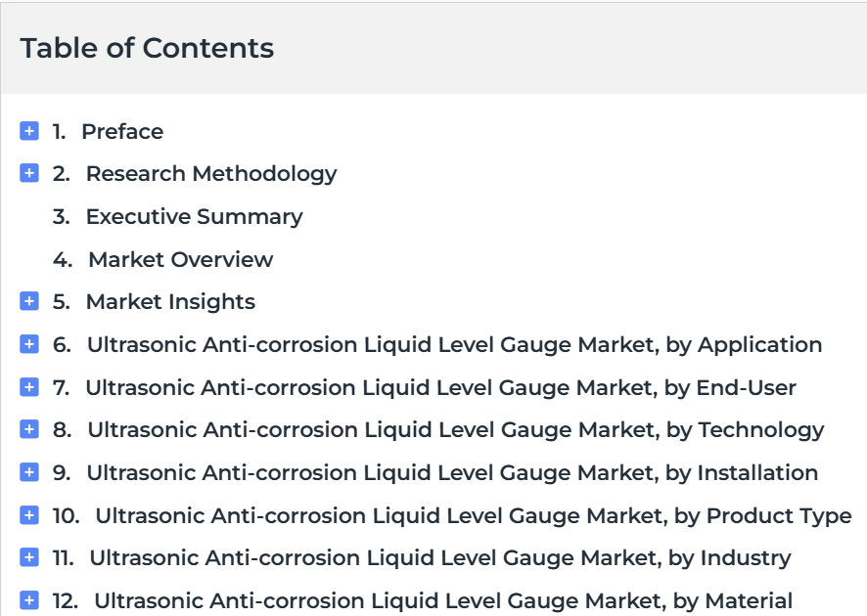Expand Market Insights with its plus icon
Screen dimensions: 867x616
click(x=29, y=301)
